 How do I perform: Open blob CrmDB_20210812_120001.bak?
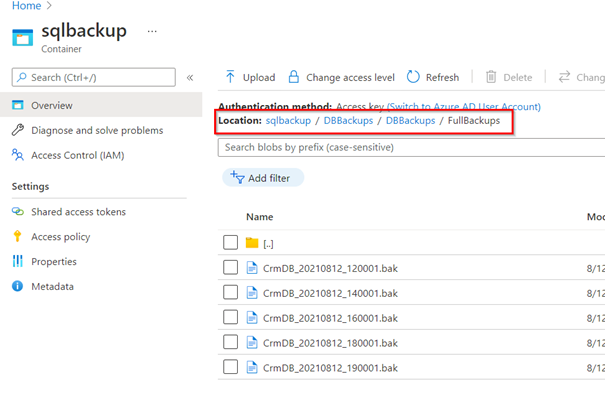click(x=330, y=268)
